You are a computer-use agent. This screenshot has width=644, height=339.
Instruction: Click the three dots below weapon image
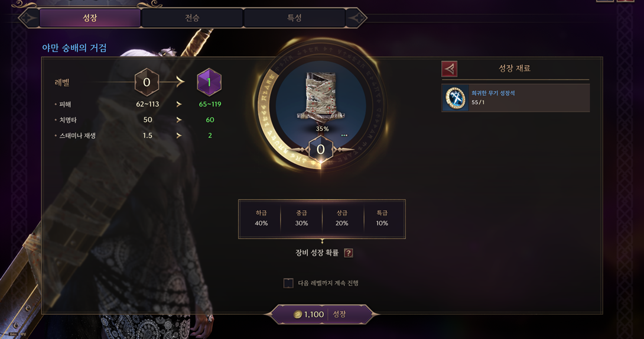[x=344, y=135]
